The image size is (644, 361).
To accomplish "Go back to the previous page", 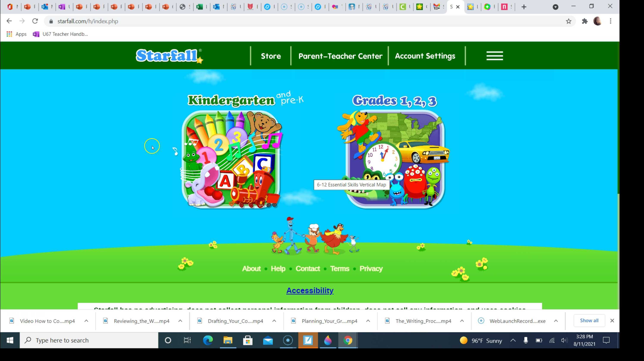I will [x=9, y=21].
